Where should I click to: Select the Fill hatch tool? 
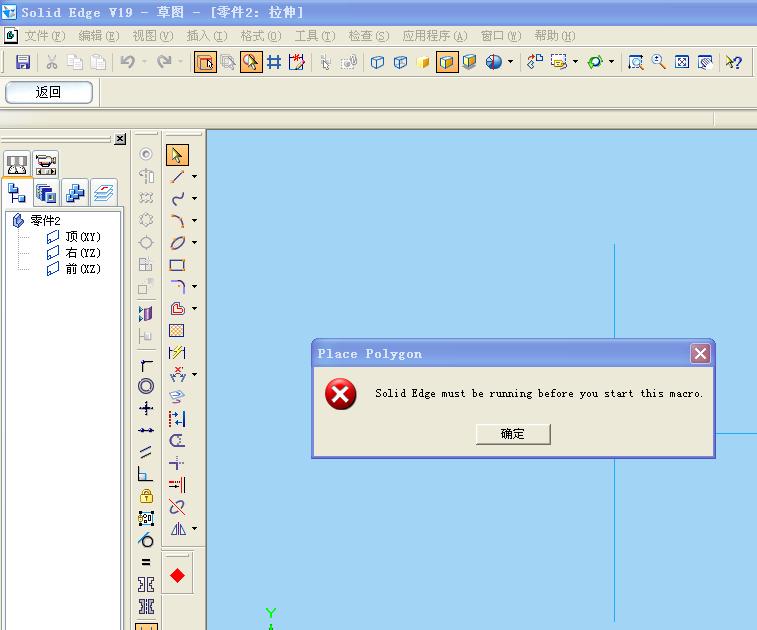pyautogui.click(x=177, y=331)
